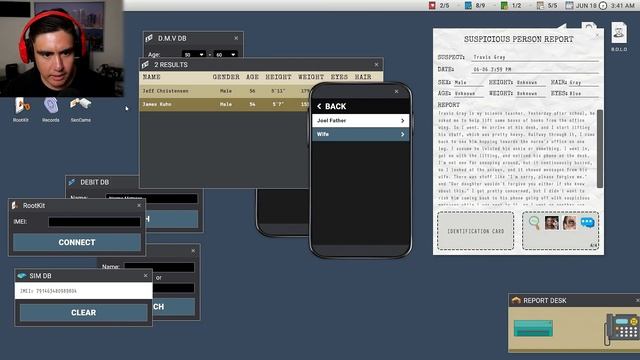Image resolution: width=640 pixels, height=360 pixels.
Task: Click the DATE value in the report
Action: point(492,69)
